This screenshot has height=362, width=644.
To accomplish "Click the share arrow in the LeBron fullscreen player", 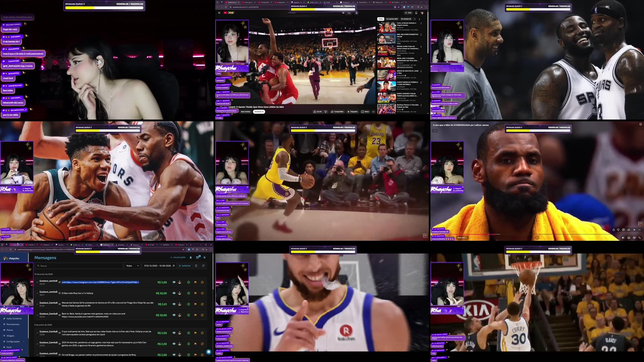I will pyautogui.click(x=629, y=230).
